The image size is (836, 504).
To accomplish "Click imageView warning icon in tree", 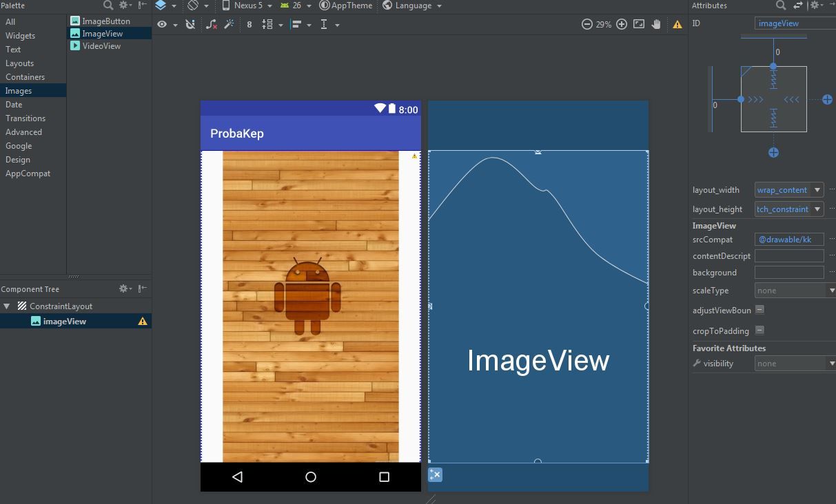I will click(x=143, y=322).
